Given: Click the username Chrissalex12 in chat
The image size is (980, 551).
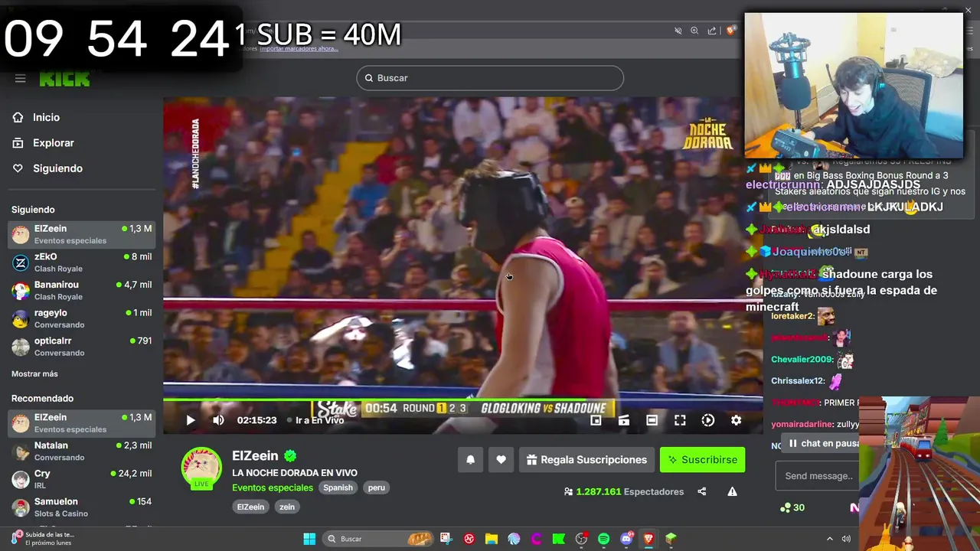Looking at the screenshot, I should [798, 380].
